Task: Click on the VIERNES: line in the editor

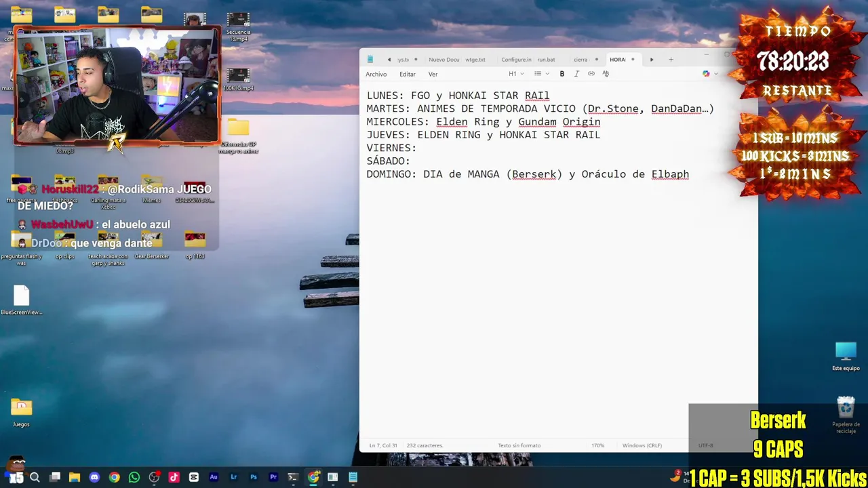Action: click(391, 148)
